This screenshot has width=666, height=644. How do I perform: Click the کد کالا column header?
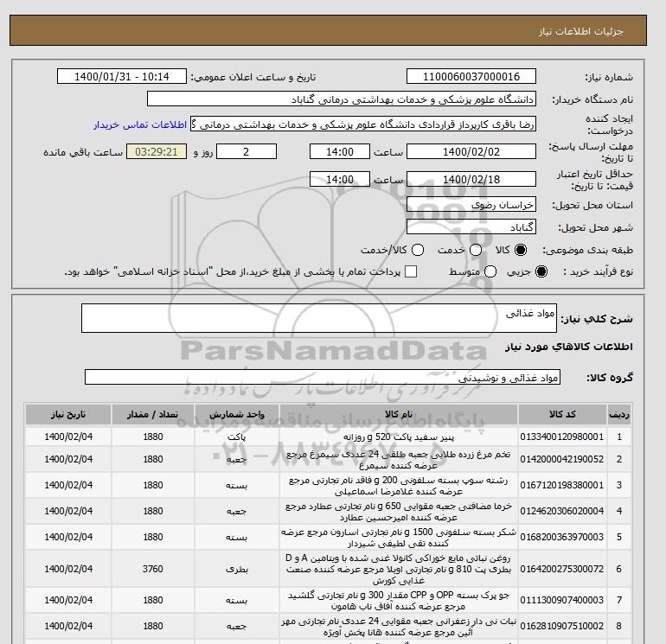562,414
